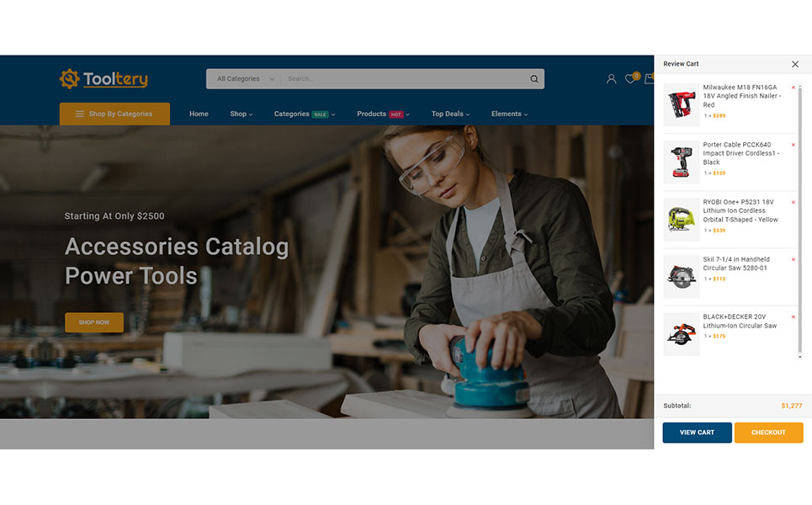
Task: Click the VIEW CART button
Action: 697,433
